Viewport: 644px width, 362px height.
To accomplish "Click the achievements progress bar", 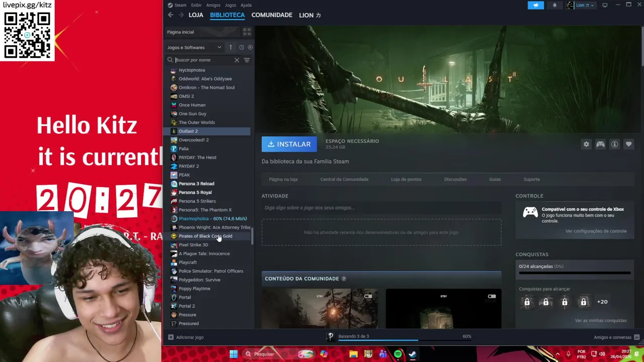I will click(x=575, y=274).
